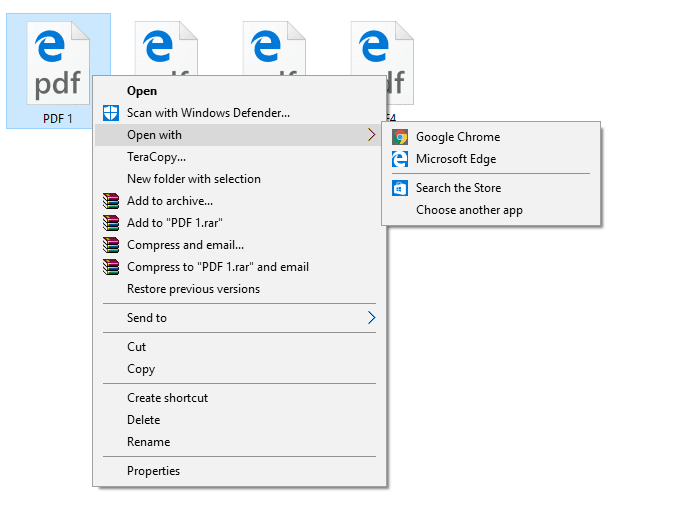Select Search the Store option
The height and width of the screenshot is (524, 695).
tap(491, 188)
